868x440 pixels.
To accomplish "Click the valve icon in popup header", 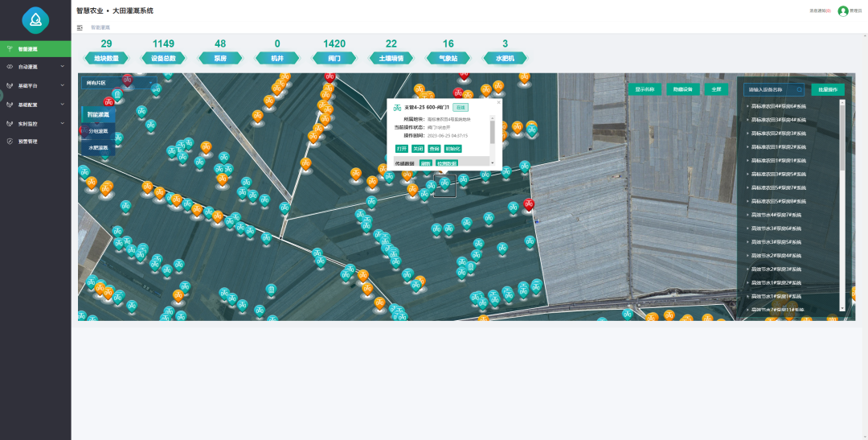I will tap(397, 108).
